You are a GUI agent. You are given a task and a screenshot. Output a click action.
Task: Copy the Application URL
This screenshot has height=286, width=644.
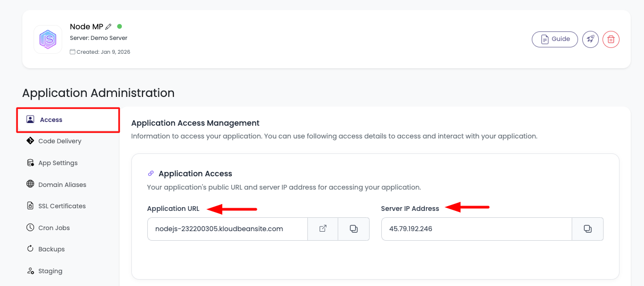pyautogui.click(x=354, y=229)
